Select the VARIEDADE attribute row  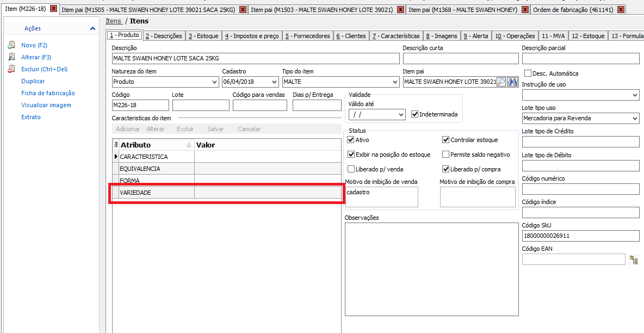click(227, 193)
